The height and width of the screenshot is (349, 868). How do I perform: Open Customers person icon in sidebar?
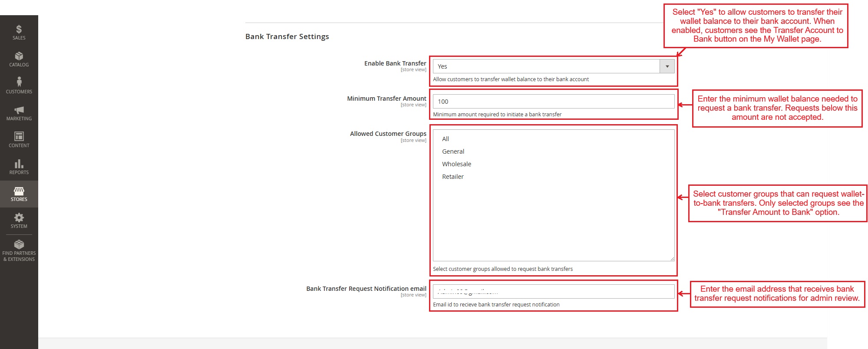[19, 82]
